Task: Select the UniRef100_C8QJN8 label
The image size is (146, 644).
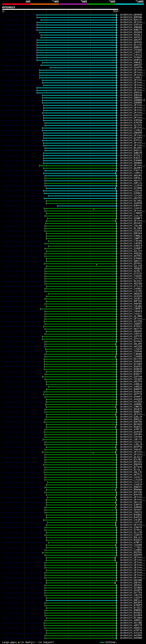Action: pyautogui.click(x=131, y=226)
